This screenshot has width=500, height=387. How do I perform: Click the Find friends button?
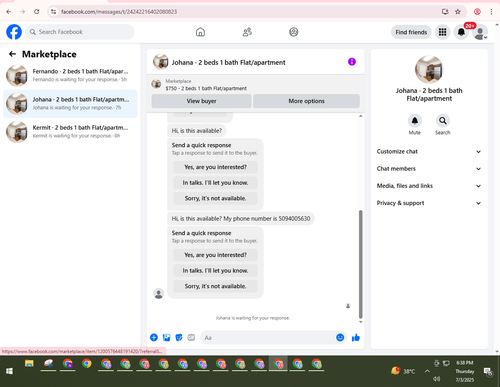point(411,32)
